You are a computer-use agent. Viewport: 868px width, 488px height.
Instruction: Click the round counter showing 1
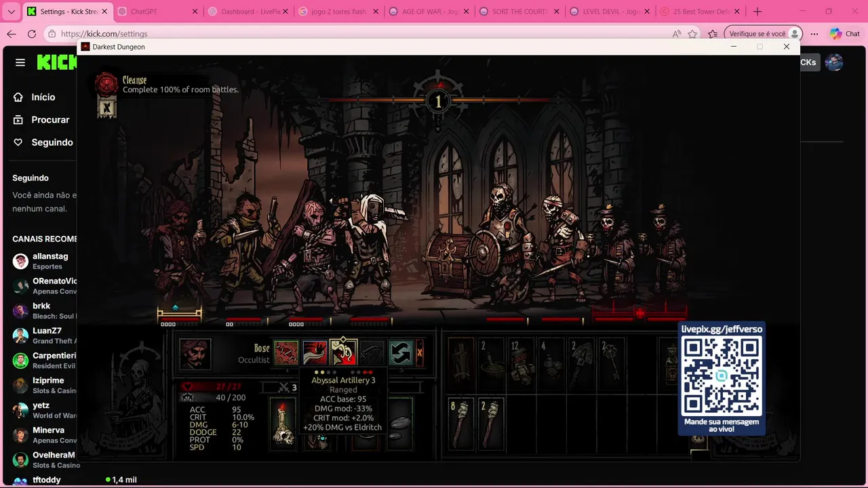tap(438, 102)
